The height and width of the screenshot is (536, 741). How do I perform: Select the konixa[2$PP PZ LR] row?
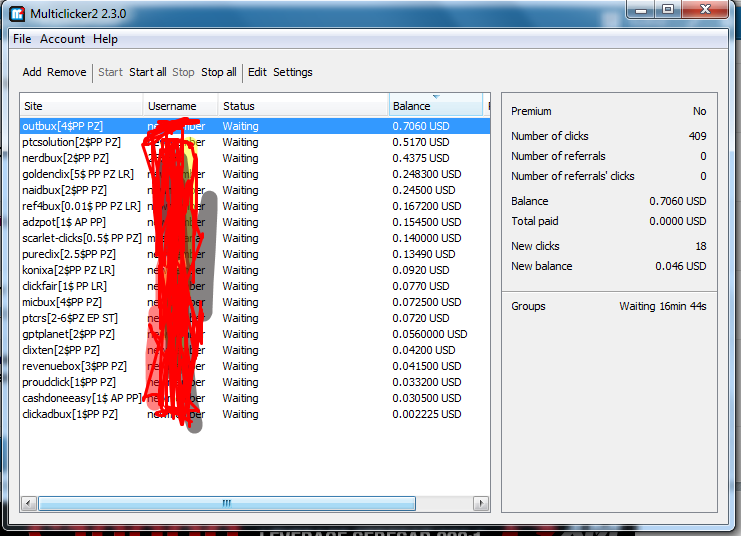(x=255, y=270)
